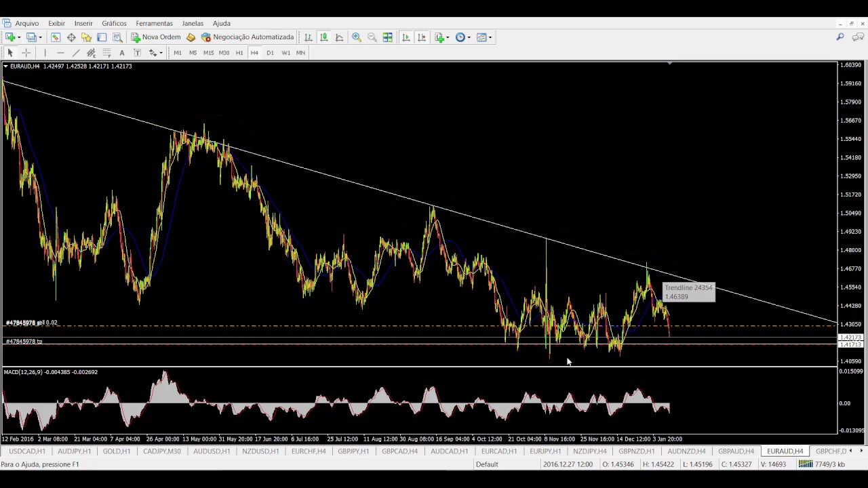This screenshot has width=868, height=488.
Task: Select the text tool A
Action: (x=122, y=53)
